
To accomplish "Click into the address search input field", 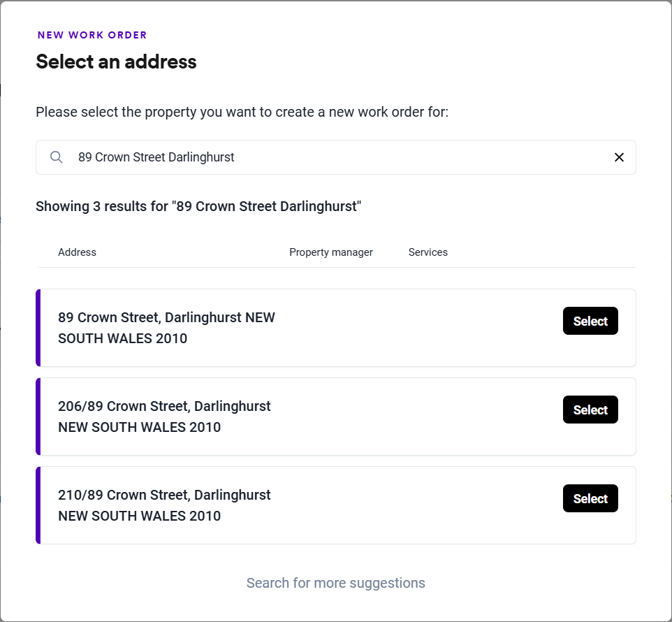I will point(335,157).
